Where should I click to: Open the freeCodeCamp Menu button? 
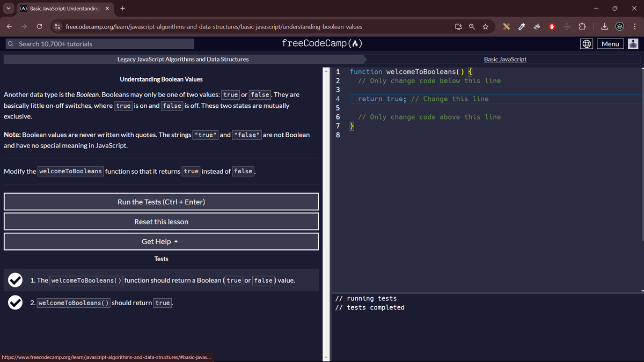[x=610, y=44]
